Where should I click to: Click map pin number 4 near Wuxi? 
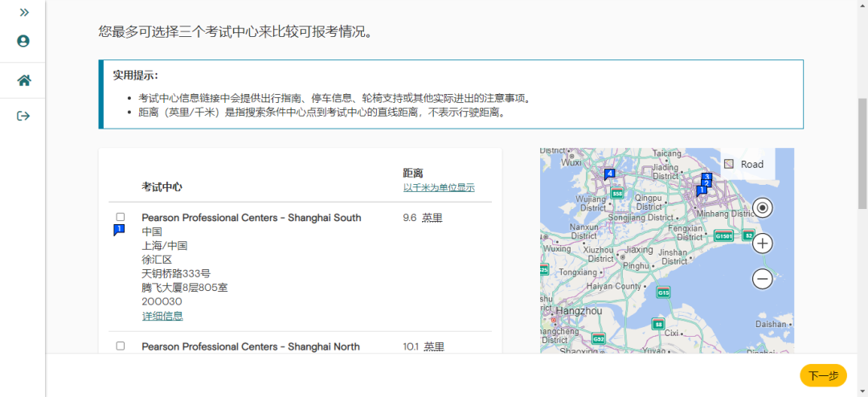click(x=609, y=174)
